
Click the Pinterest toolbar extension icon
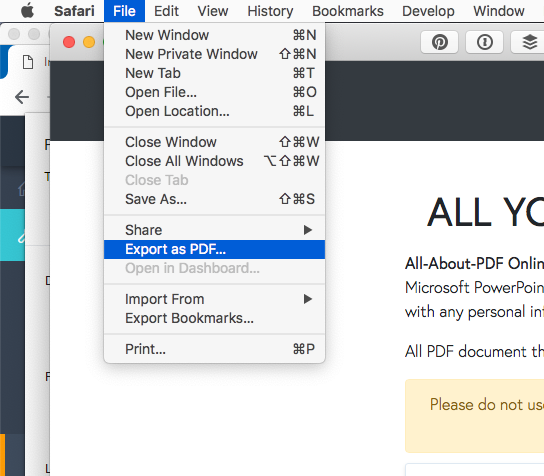(440, 42)
